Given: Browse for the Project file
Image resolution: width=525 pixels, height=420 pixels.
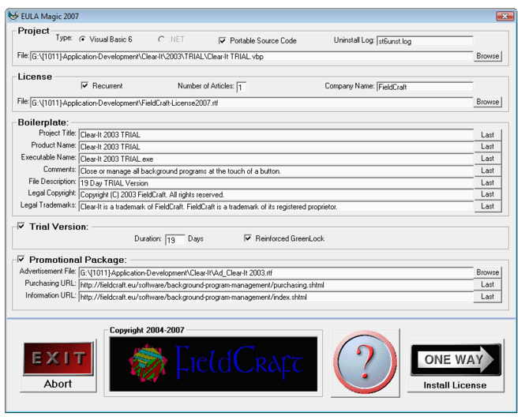Looking at the screenshot, I should (488, 56).
